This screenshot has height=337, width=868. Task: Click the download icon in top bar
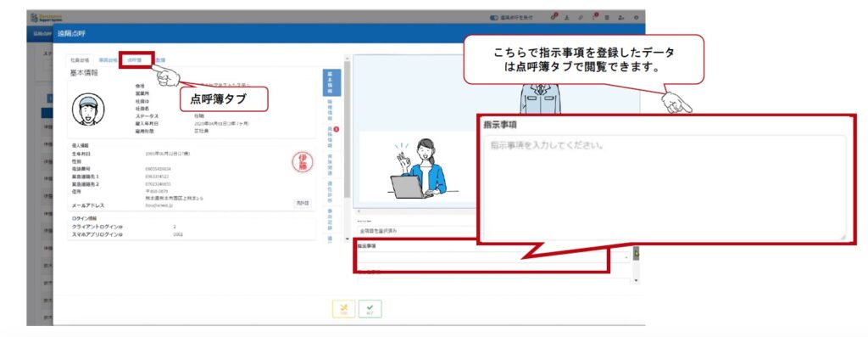567,18
